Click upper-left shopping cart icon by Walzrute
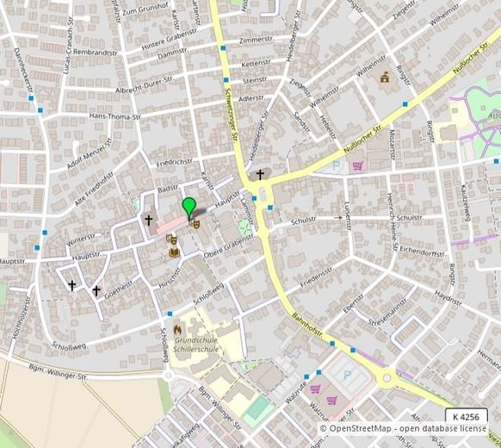 [x=315, y=389]
